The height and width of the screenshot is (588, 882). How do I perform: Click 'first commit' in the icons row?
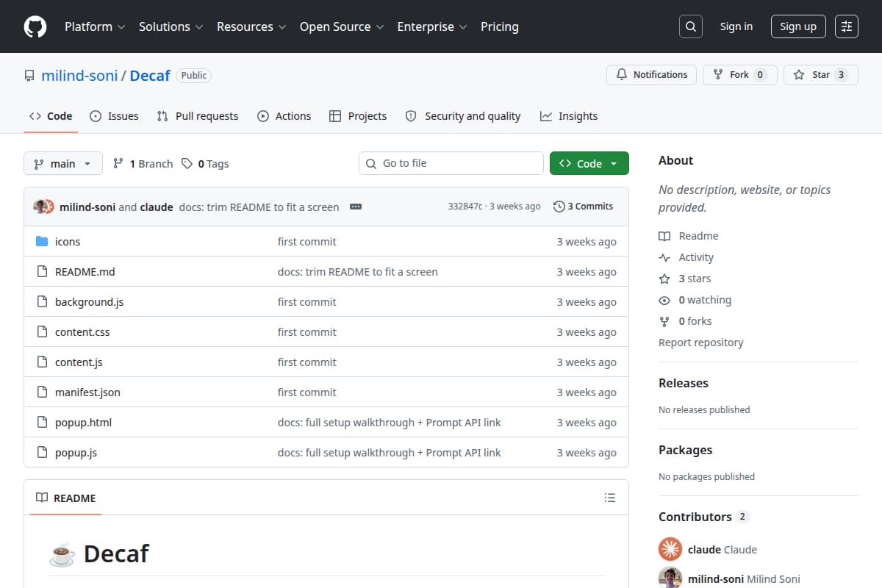click(306, 242)
